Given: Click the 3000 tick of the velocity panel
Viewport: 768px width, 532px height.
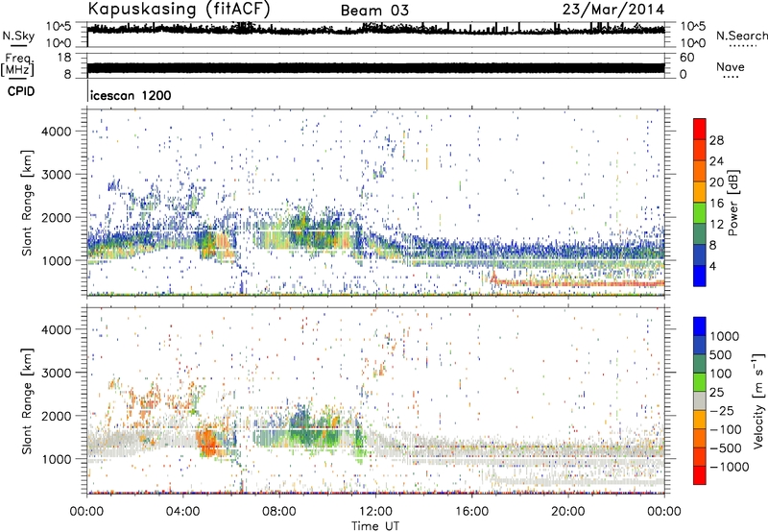Looking at the screenshot, I should point(56,373).
